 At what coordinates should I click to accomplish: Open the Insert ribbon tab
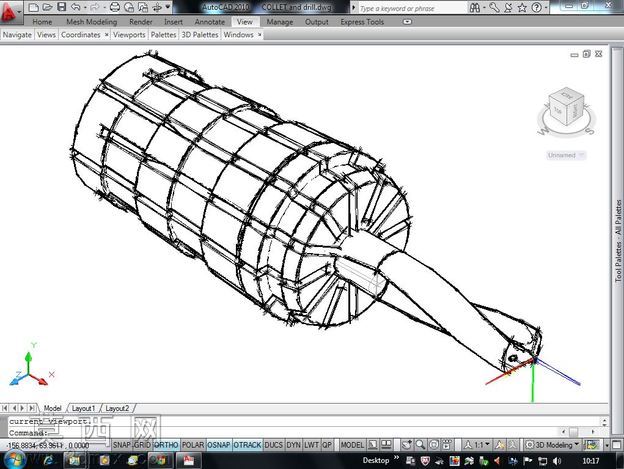173,22
